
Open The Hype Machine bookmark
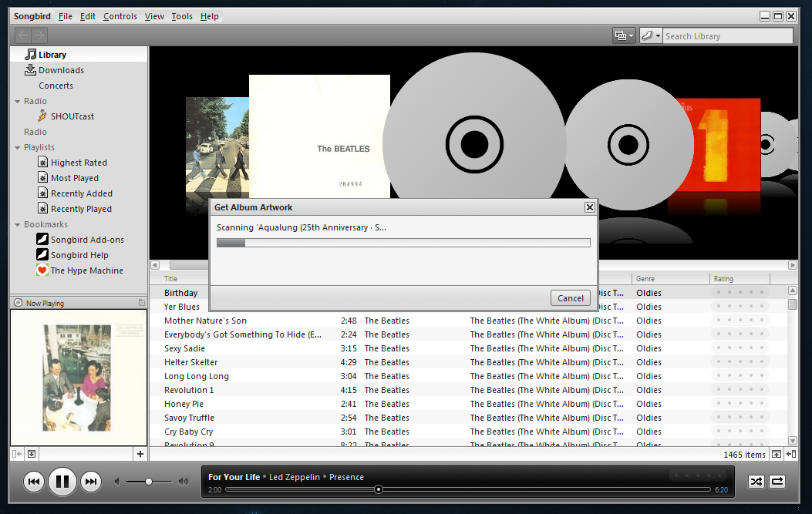point(86,270)
